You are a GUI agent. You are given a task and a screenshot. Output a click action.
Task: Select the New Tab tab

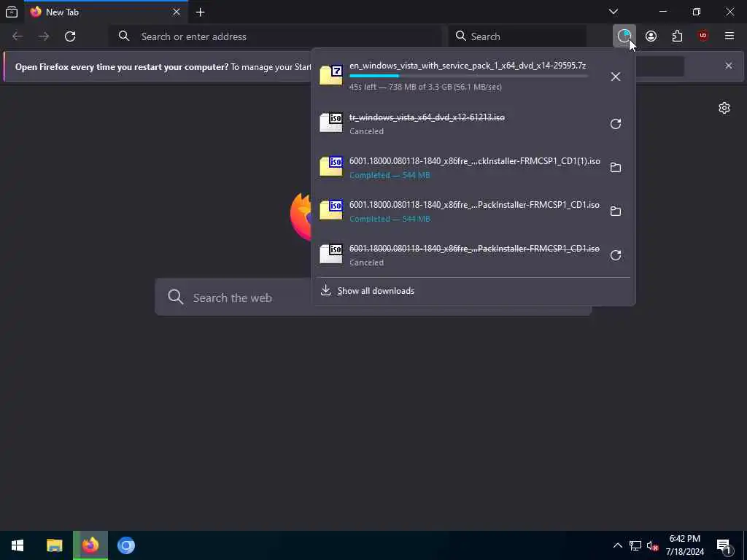tap(106, 12)
